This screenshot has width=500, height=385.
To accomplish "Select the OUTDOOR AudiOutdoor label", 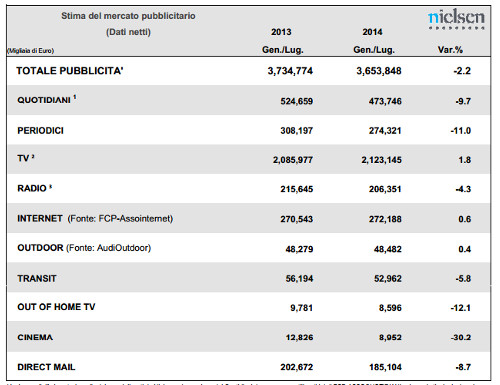I will point(84,248).
